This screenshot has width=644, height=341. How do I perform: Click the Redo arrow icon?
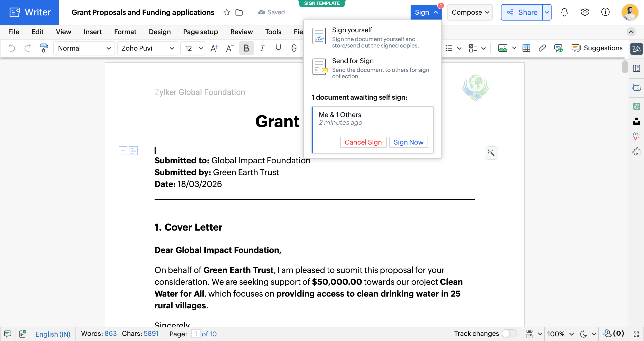click(x=27, y=48)
